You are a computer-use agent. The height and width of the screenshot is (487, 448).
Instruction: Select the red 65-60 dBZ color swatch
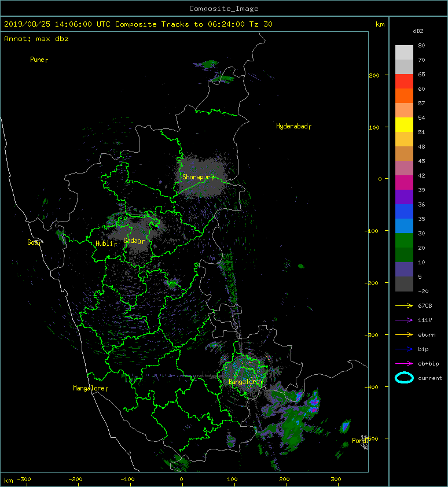coord(404,82)
